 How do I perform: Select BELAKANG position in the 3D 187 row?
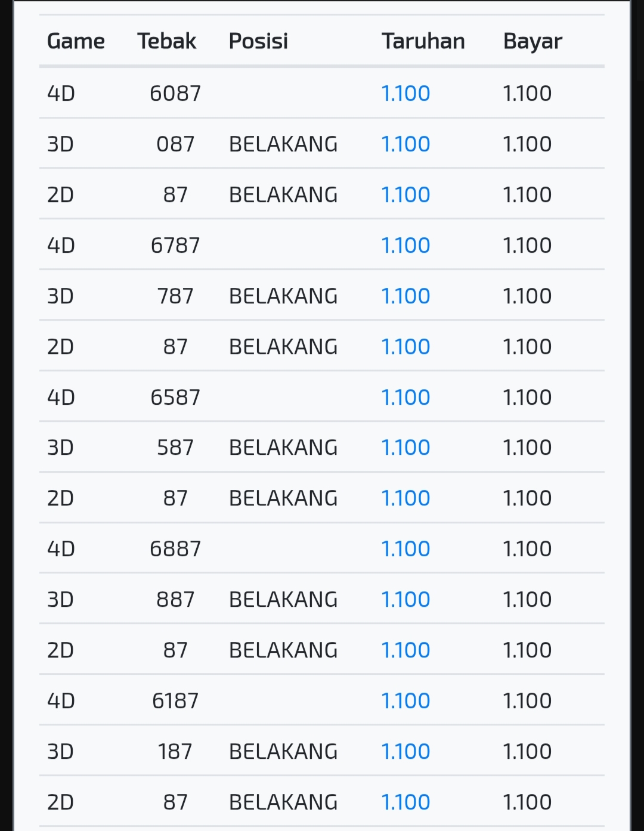(283, 752)
